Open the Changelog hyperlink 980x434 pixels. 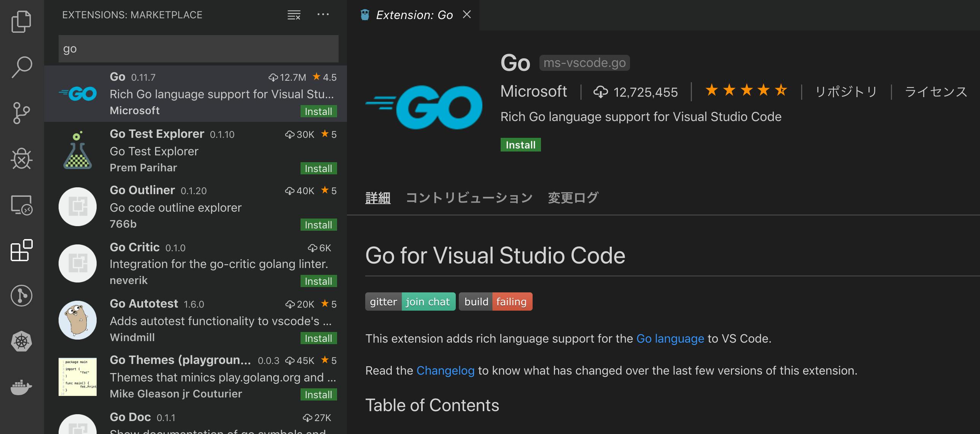coord(445,370)
